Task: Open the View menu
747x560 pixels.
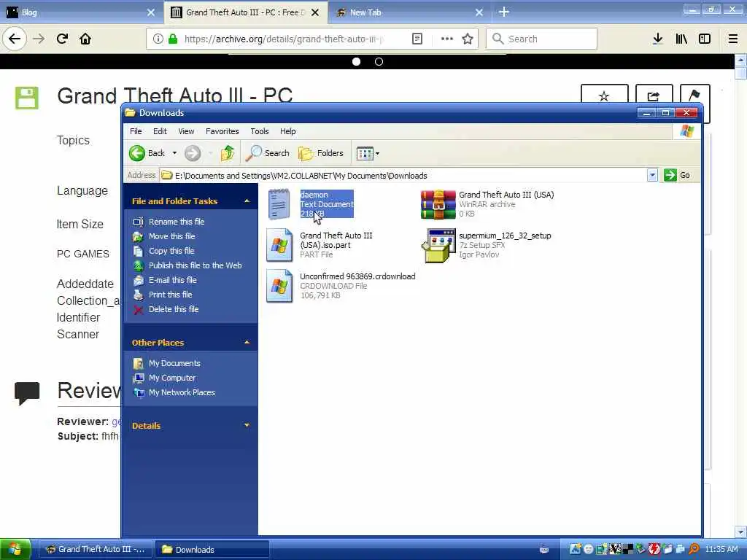Action: point(186,131)
